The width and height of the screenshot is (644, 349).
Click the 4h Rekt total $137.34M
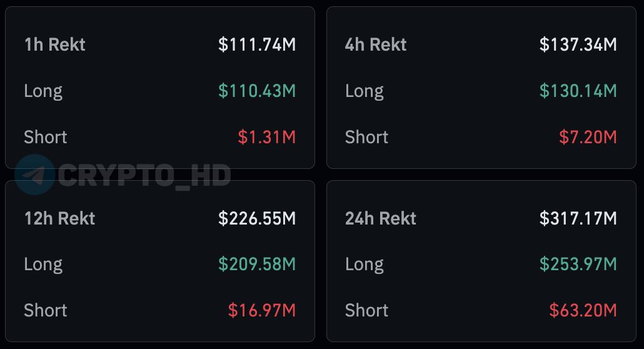578,44
